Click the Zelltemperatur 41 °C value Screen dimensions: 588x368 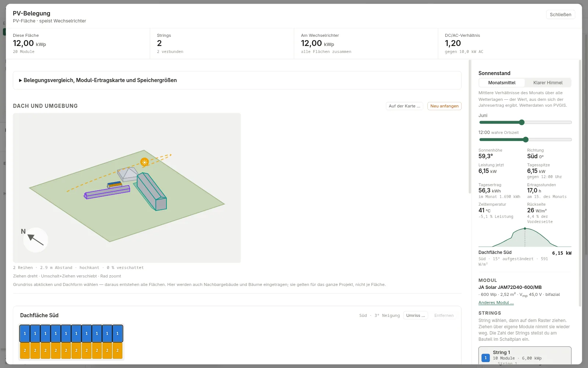coord(484,210)
